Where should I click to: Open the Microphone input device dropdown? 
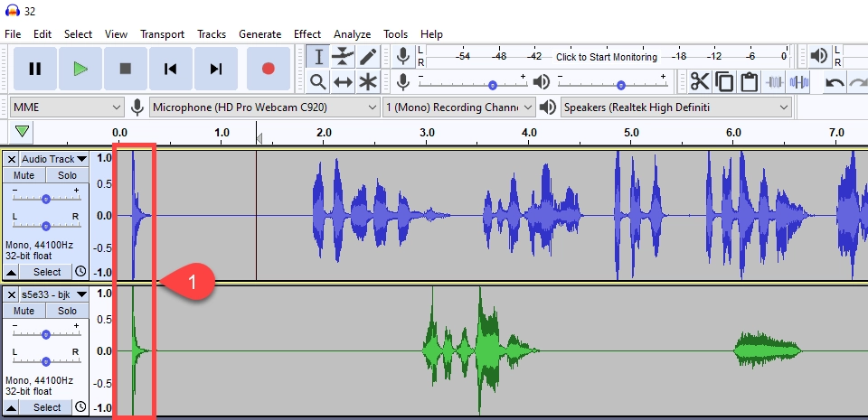point(264,107)
